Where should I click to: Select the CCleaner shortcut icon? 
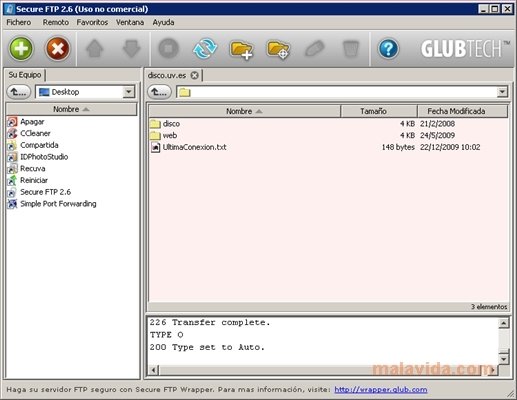coord(12,134)
